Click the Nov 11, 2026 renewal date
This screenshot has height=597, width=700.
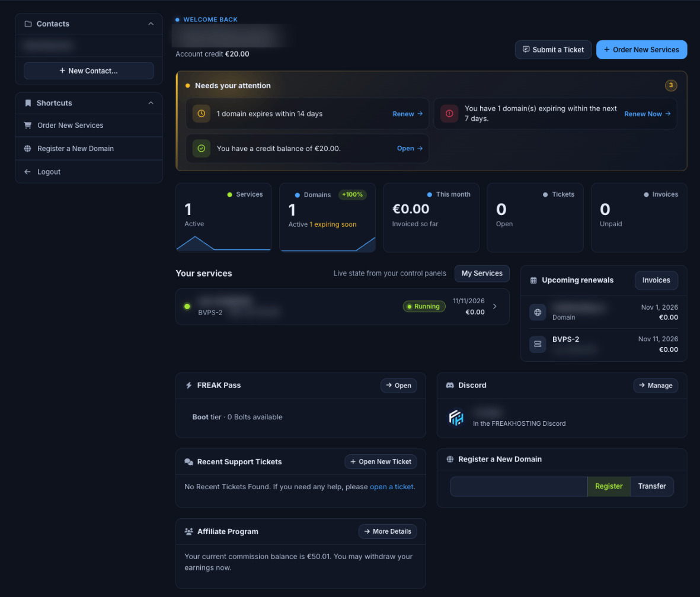pos(658,339)
